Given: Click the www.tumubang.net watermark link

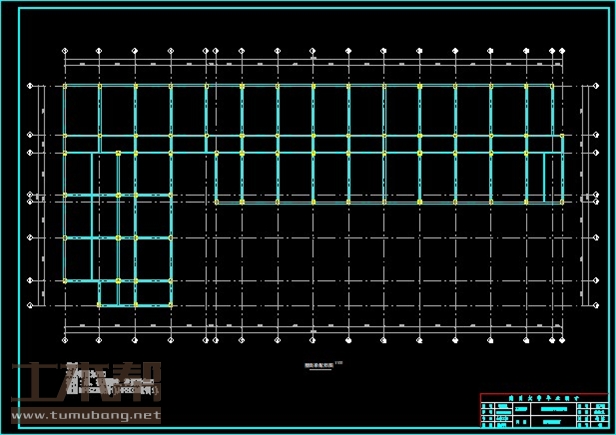Looking at the screenshot, I should [85, 414].
